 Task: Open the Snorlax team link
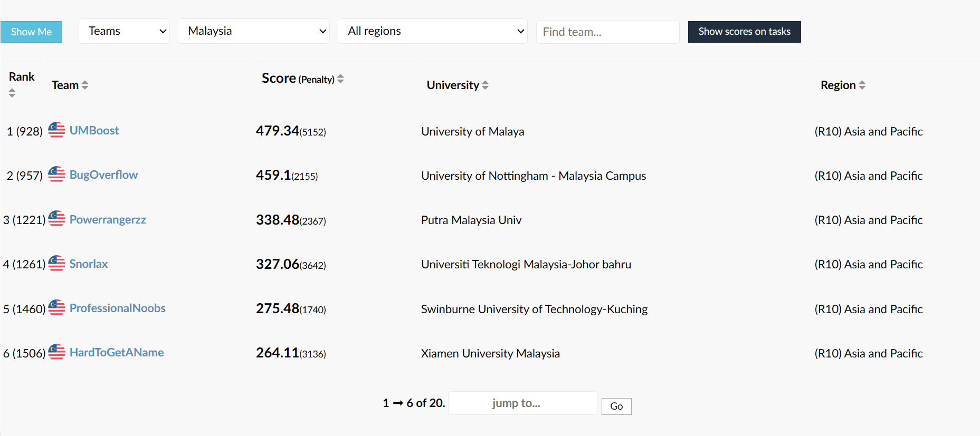click(x=89, y=264)
